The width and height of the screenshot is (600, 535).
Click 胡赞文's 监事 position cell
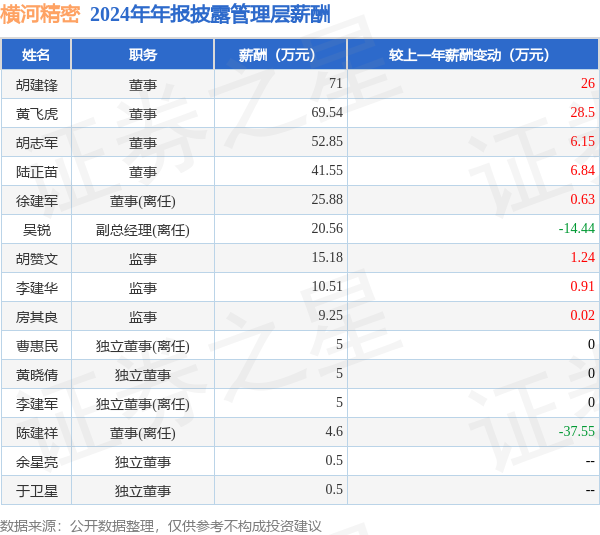(143, 259)
